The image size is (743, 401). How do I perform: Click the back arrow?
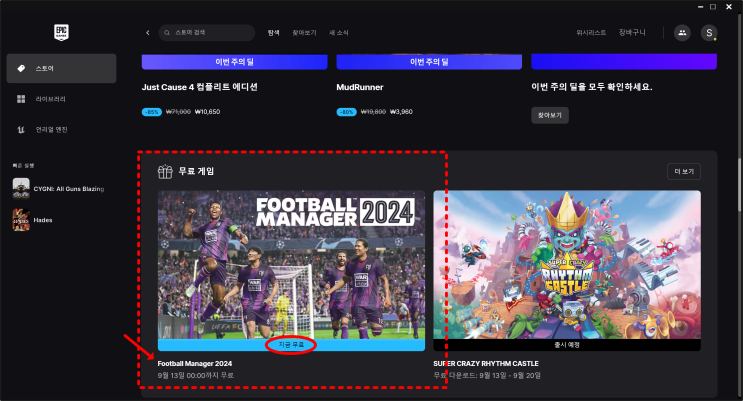(x=148, y=33)
